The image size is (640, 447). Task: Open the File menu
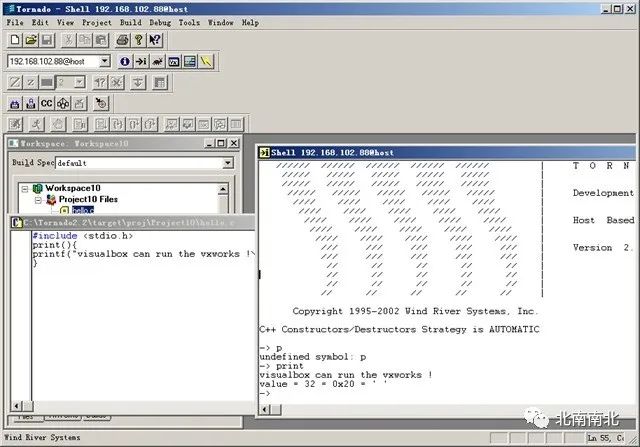[15, 22]
